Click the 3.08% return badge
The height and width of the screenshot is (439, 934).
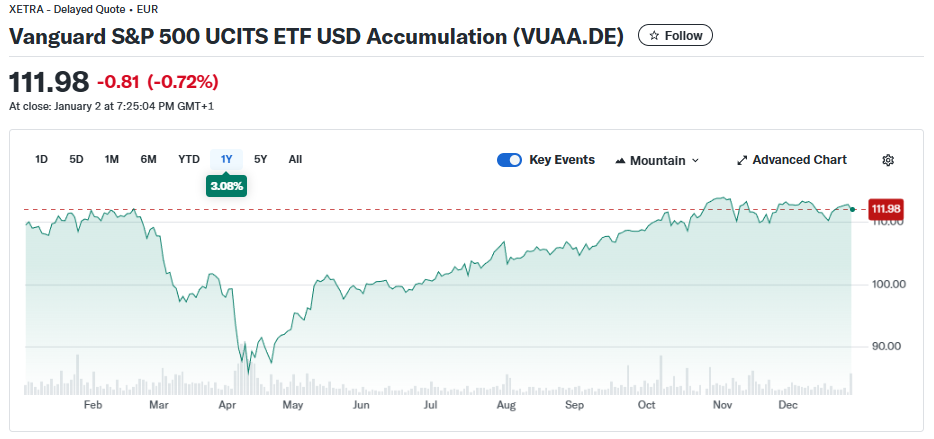pos(226,186)
